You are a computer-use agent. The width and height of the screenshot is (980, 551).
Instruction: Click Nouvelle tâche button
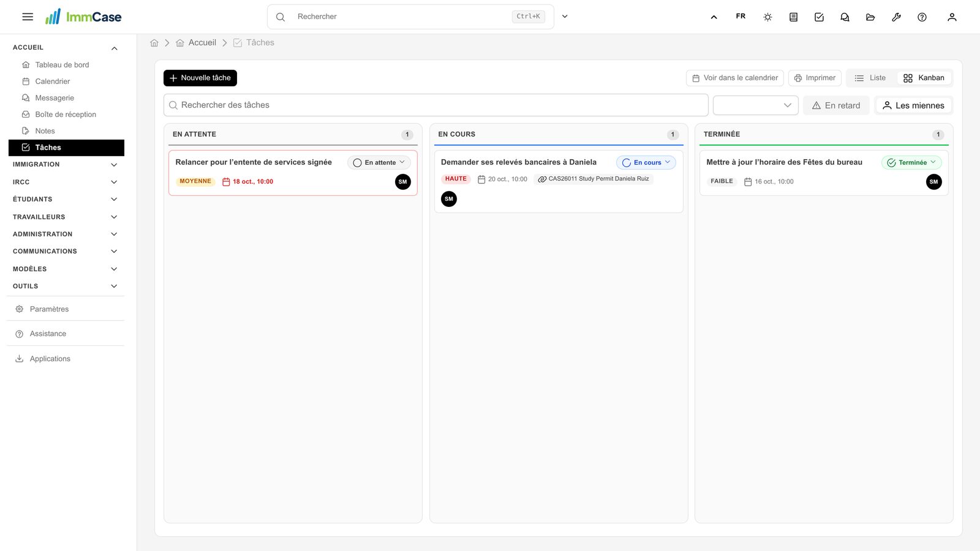click(x=200, y=78)
